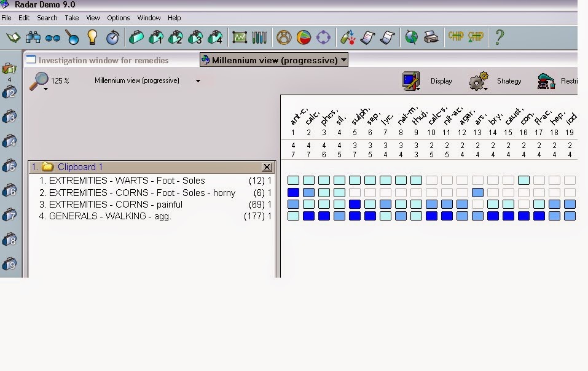Click the green graph chart icon
Viewport: 588px width, 371px height.
pyautogui.click(x=239, y=37)
